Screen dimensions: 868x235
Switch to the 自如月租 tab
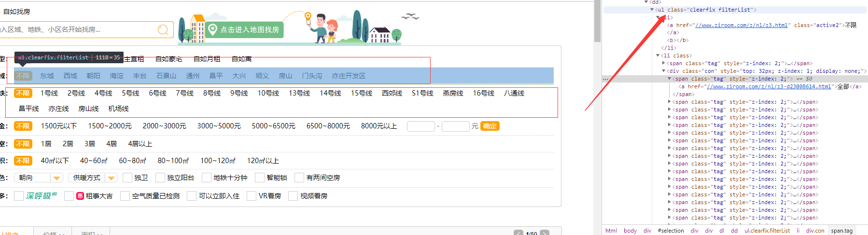(207, 59)
